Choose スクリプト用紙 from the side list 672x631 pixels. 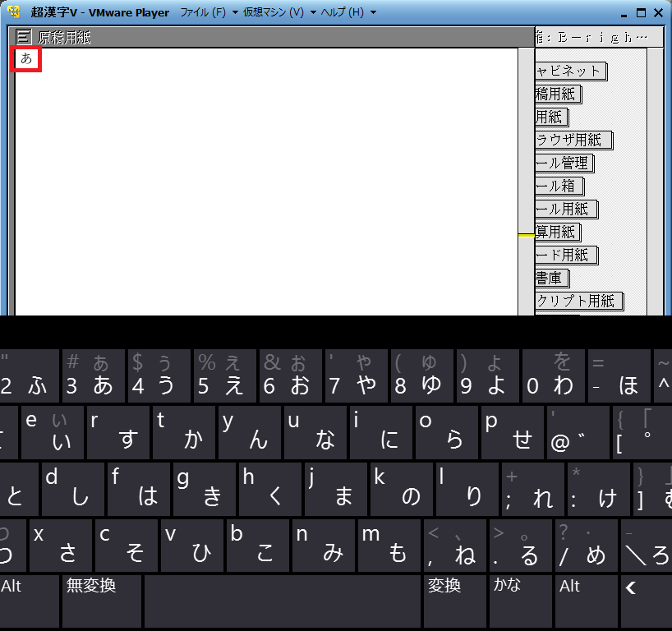click(x=578, y=302)
